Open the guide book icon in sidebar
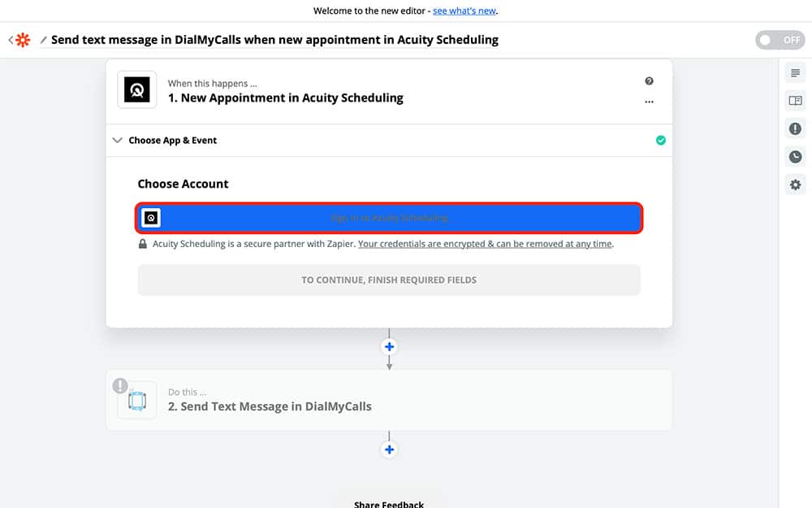This screenshot has width=812, height=508. point(795,101)
